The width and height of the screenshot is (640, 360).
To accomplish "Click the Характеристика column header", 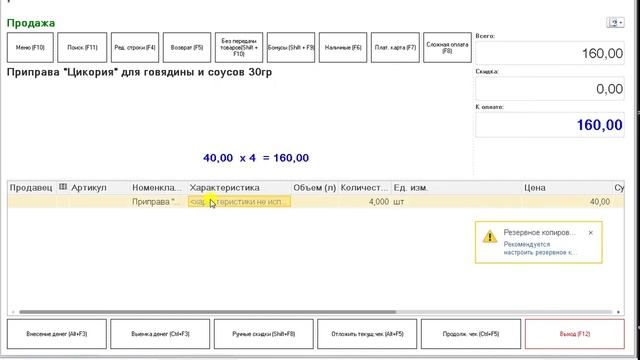I will point(239,188).
